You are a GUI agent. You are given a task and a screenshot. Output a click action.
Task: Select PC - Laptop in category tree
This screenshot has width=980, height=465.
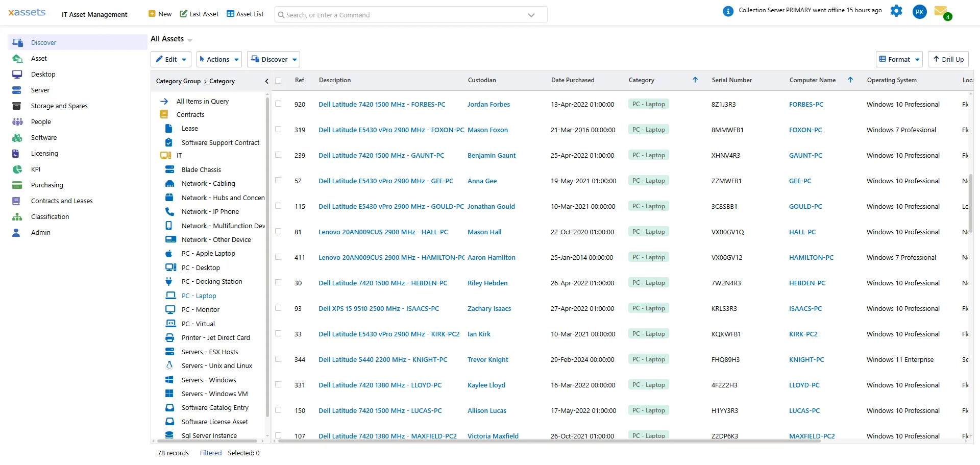coord(199,296)
